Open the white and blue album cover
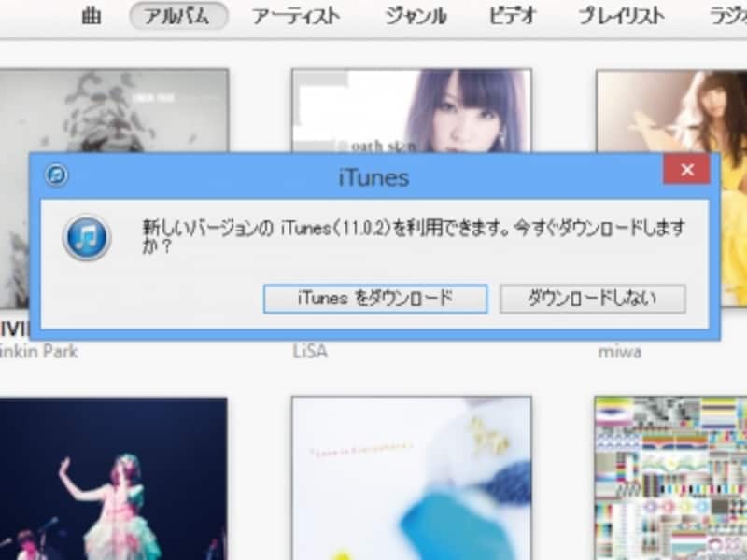Viewport: 747px width, 560px height. [411, 478]
